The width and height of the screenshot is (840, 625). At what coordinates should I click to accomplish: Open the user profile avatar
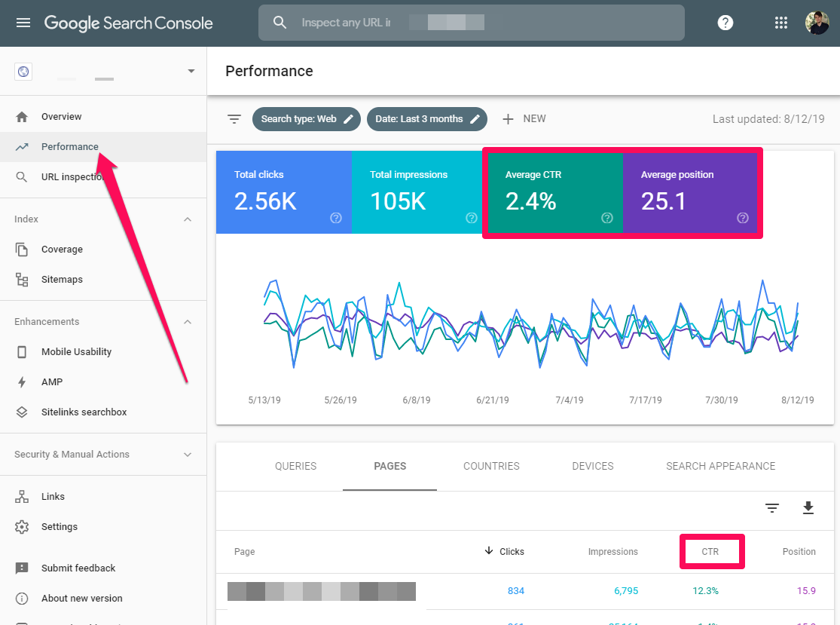(x=816, y=23)
